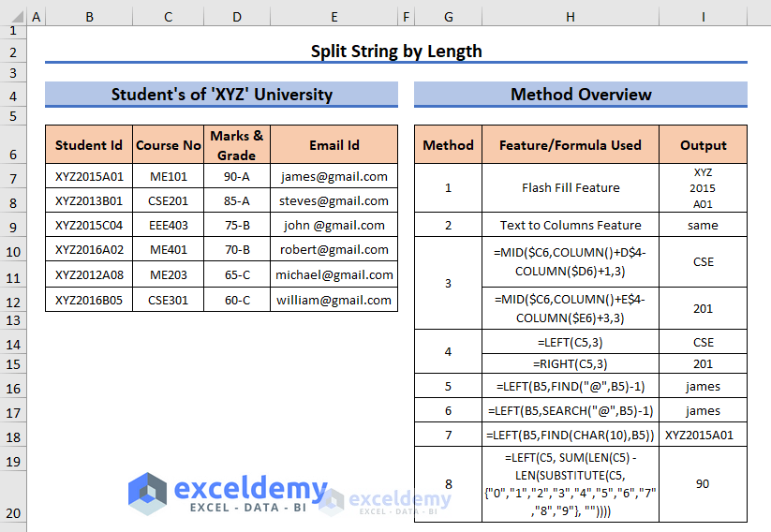The height and width of the screenshot is (532, 771).
Task: Select column H header
Action: point(571,17)
